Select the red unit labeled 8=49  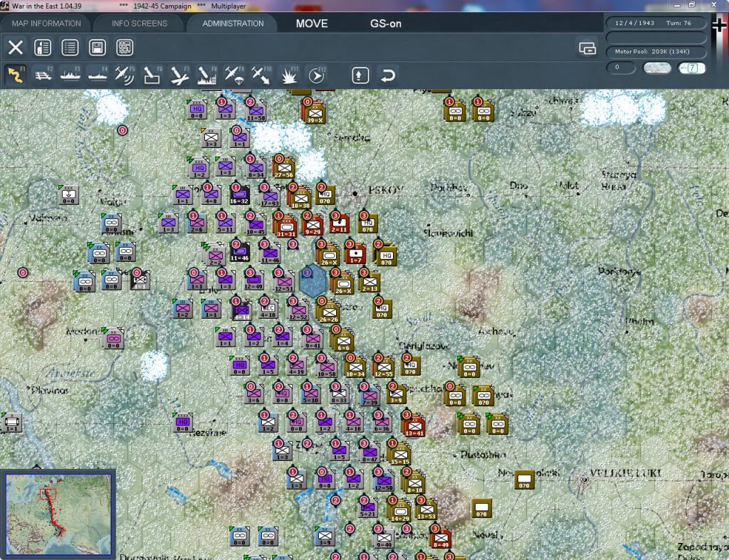(440, 538)
